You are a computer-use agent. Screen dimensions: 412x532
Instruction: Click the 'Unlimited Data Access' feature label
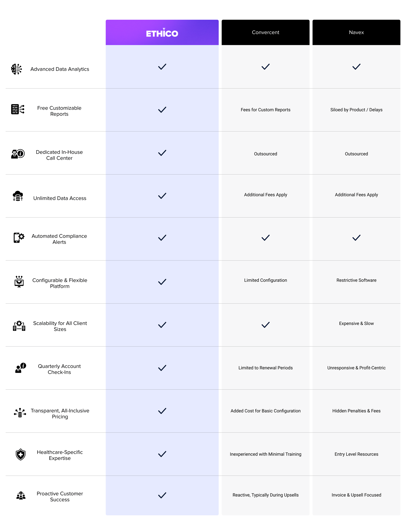(60, 198)
